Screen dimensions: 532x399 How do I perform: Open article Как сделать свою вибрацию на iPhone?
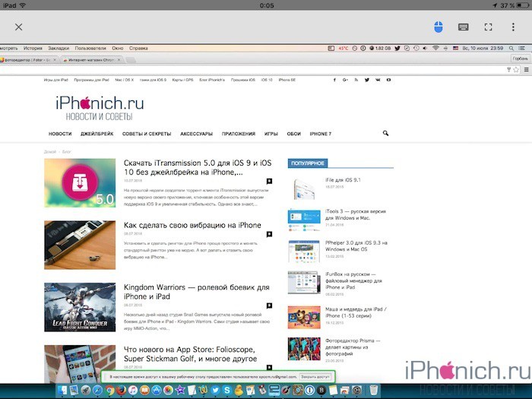[x=192, y=225]
